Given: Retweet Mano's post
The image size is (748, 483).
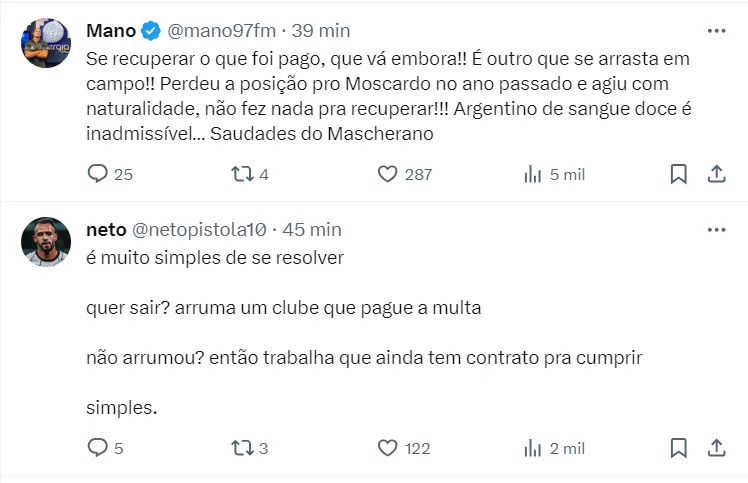Looking at the screenshot, I should click(x=242, y=174).
